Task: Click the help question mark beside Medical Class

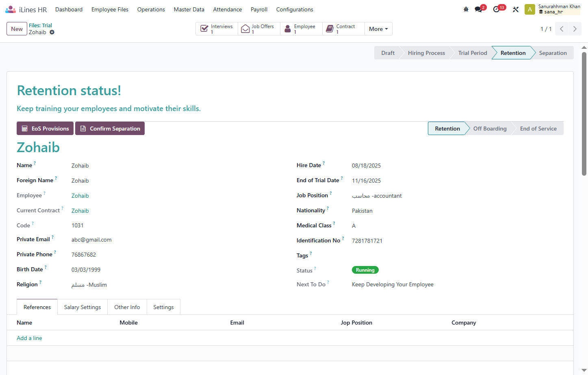Action: point(334,223)
